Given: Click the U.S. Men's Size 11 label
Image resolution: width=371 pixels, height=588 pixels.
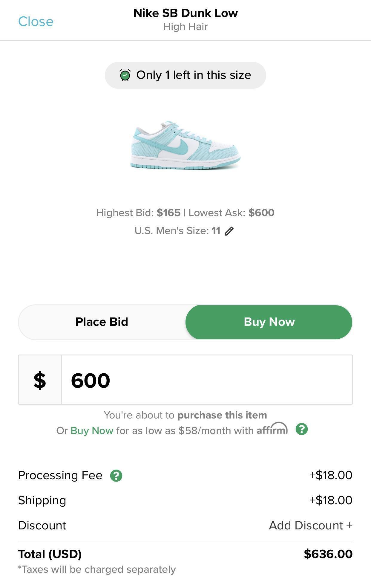Looking at the screenshot, I should (177, 231).
